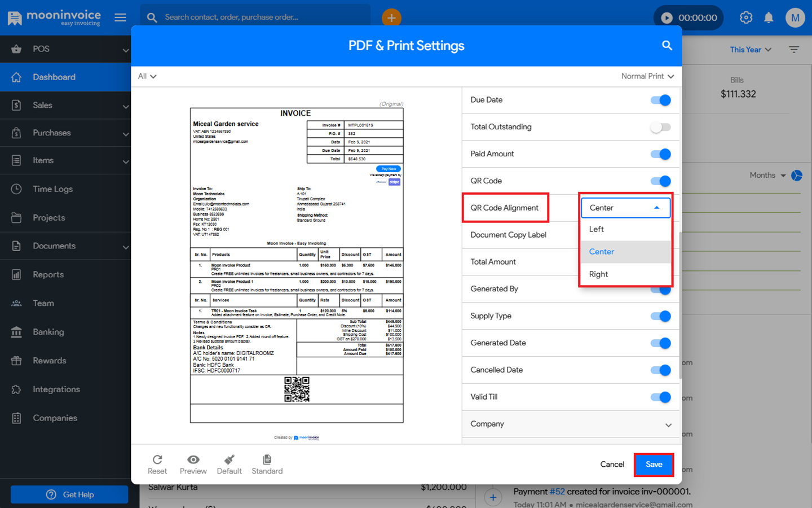The height and width of the screenshot is (508, 812).
Task: Toggle the hamburger sidebar menu
Action: [120, 17]
